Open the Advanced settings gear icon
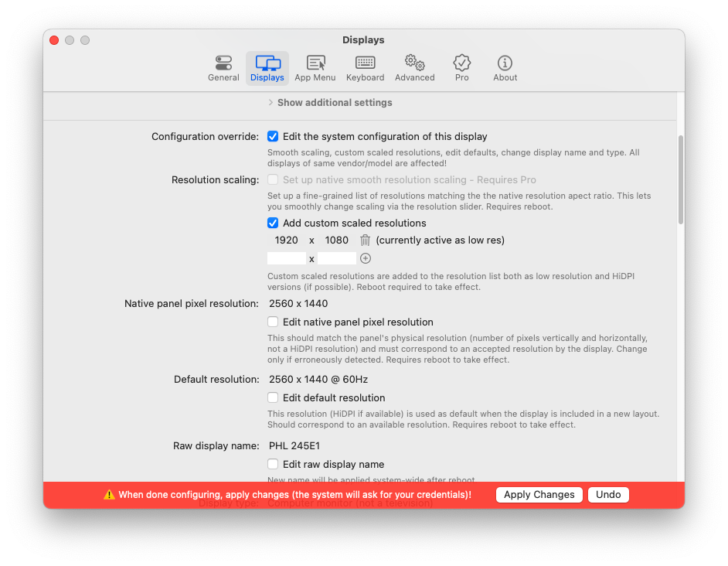 414,67
